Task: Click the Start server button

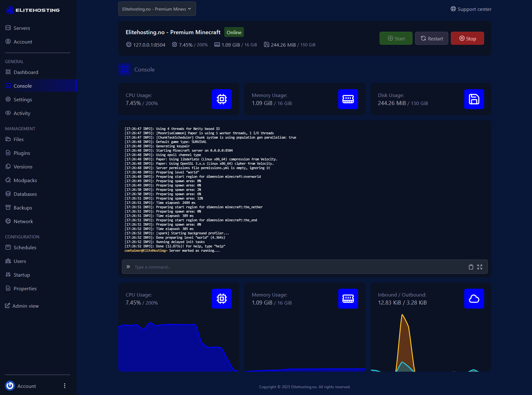Action: tap(396, 38)
